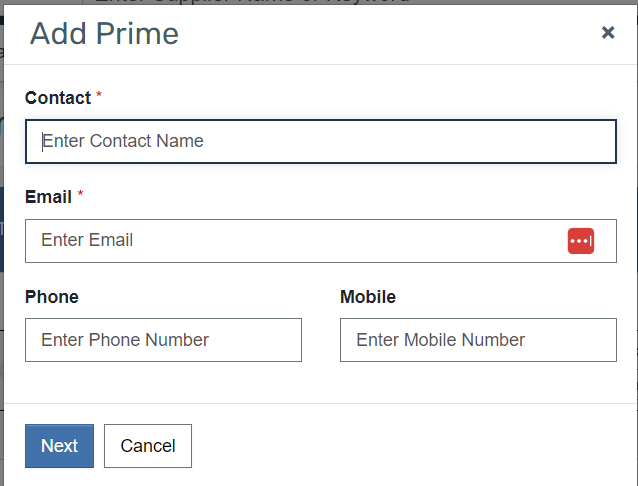Click into the Enter Email field
Image resolution: width=638 pixels, height=486 pixels.
(x=321, y=241)
